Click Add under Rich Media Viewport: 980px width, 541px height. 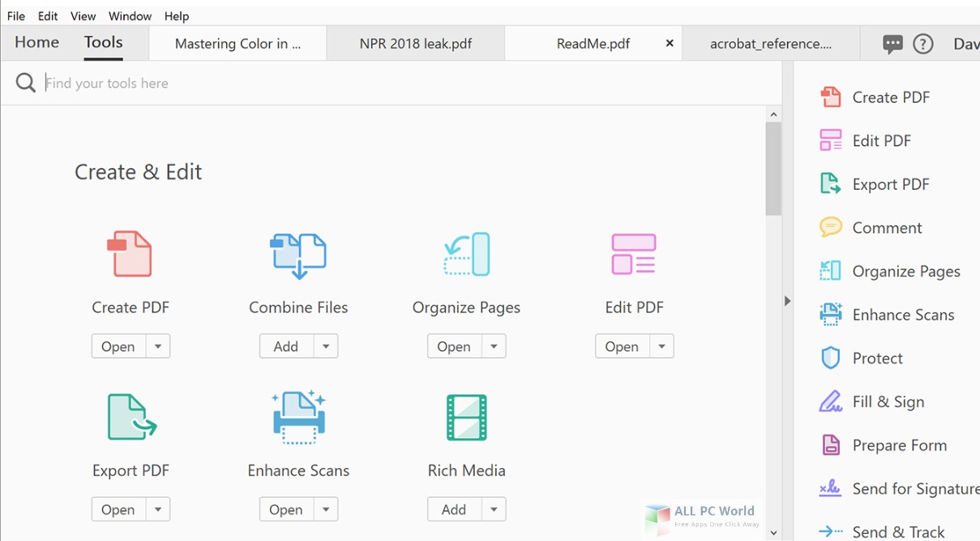[451, 509]
